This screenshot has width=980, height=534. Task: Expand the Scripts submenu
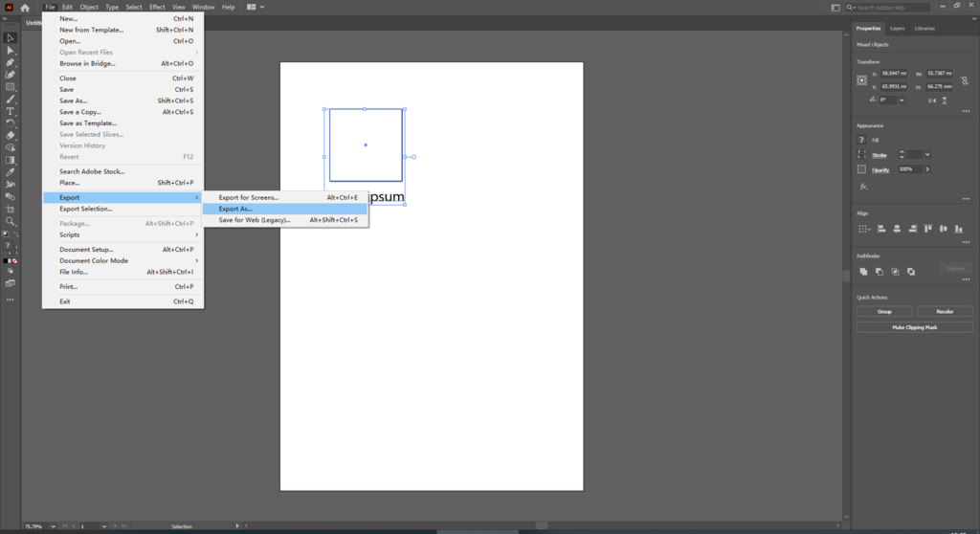tap(123, 235)
